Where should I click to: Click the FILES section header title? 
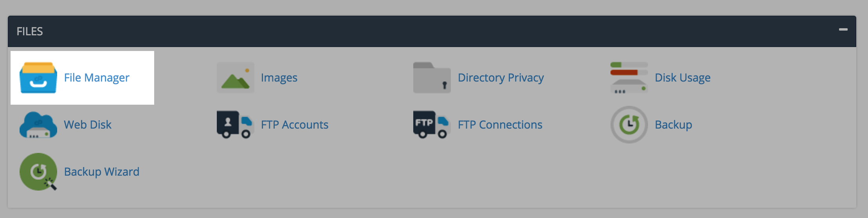click(x=30, y=31)
